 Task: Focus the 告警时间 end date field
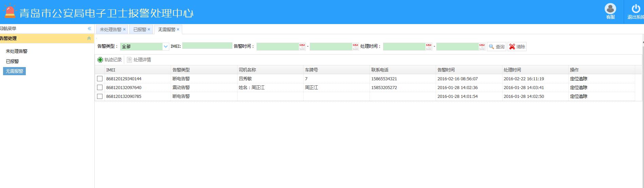(331, 46)
